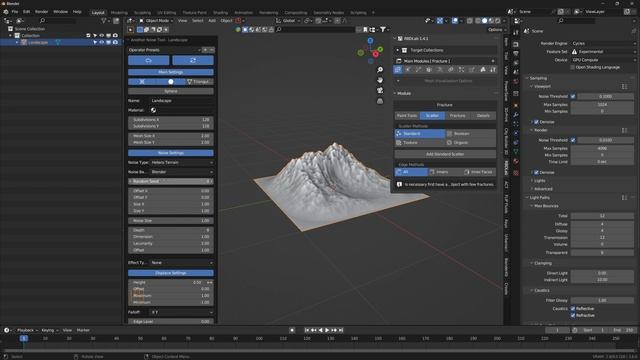Viewport: 640px width, 360px height.
Task: Select the Fracture tab in RBDLab module
Action: 458,116
